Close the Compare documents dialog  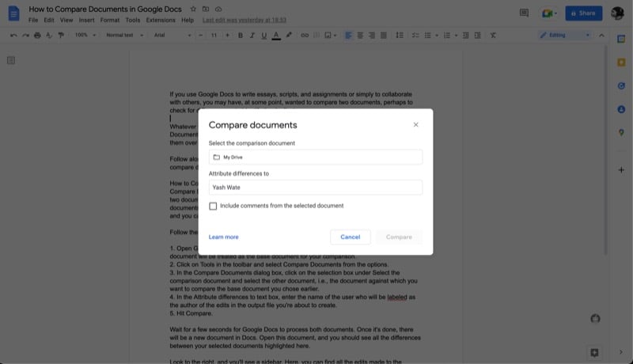[416, 125]
